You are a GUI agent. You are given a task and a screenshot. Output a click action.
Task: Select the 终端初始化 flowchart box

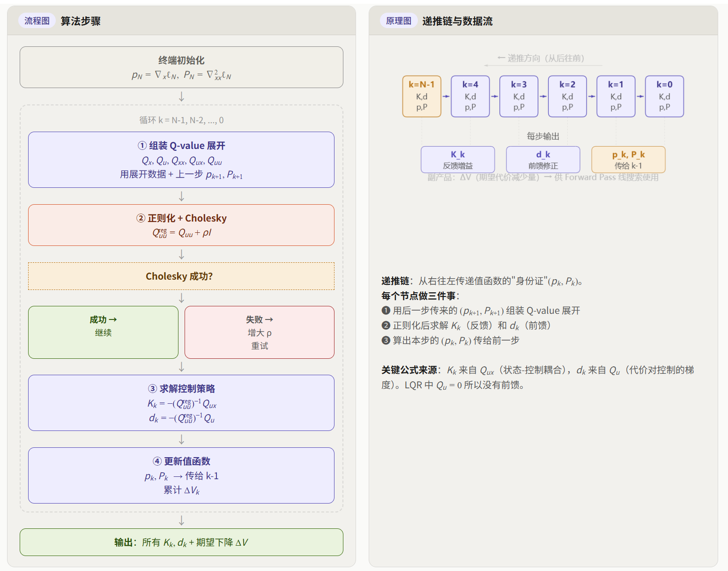[x=181, y=67]
